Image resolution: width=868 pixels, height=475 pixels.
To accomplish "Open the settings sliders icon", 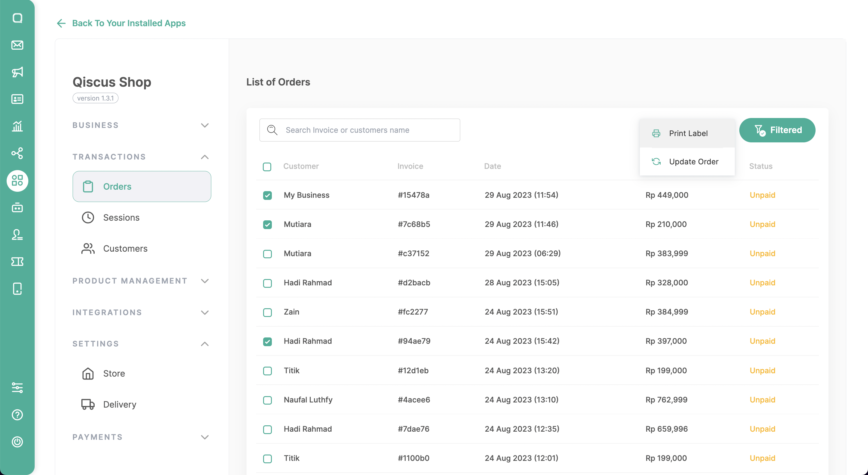I will click(17, 388).
